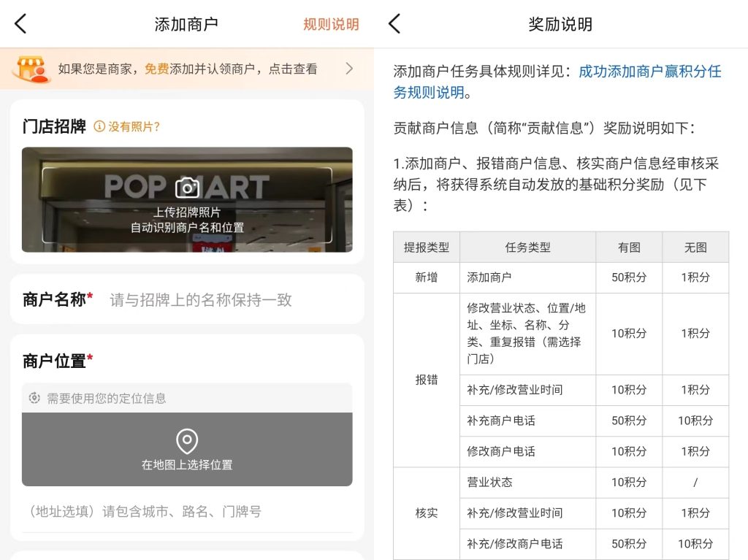Tap the slash value in 营业状态 row
This screenshot has height=560, width=748.
695,483
